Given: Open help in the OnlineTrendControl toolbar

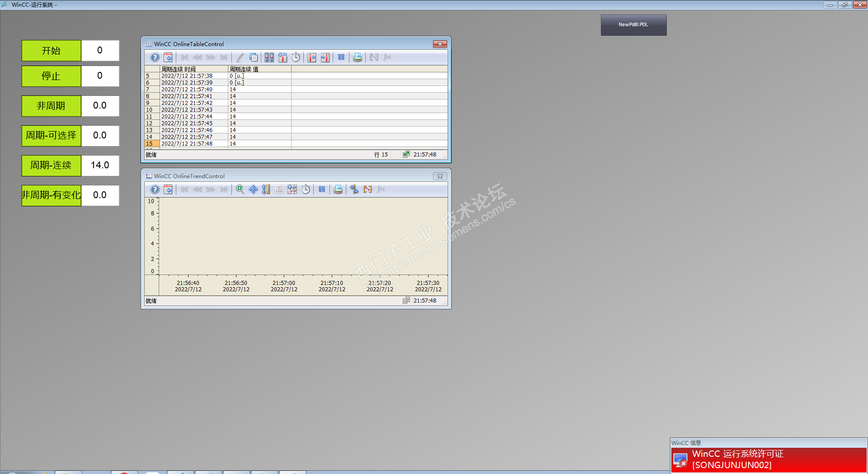Looking at the screenshot, I should 155,190.
